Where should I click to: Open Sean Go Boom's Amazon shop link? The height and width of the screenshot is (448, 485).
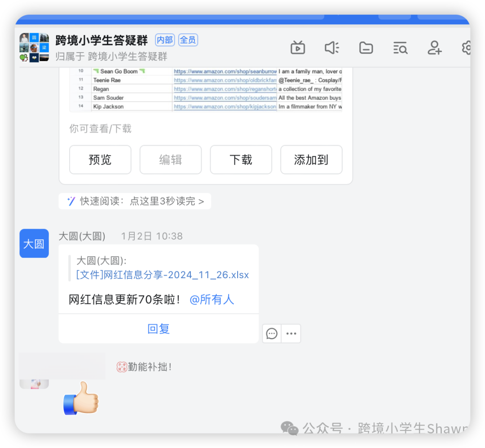coord(225,71)
